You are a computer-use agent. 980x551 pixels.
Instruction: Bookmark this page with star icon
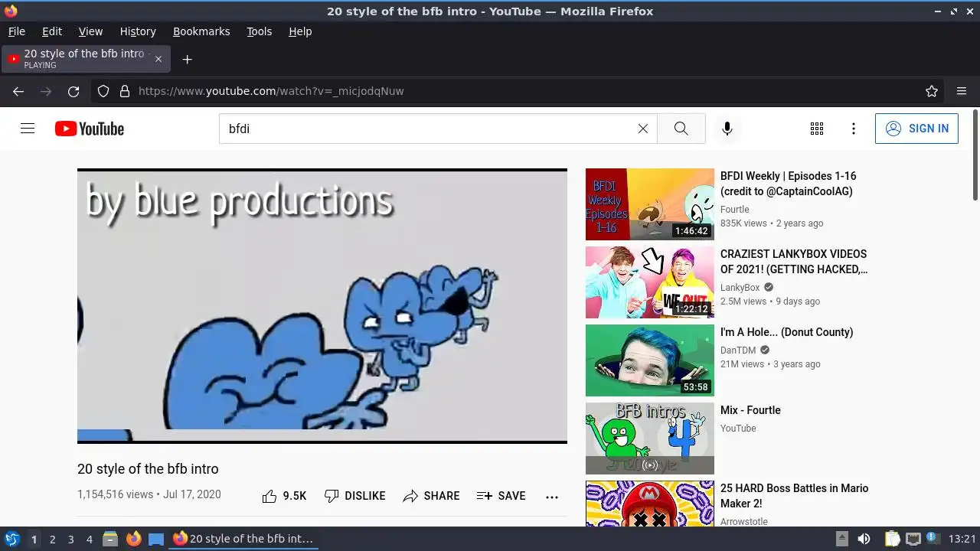point(932,91)
